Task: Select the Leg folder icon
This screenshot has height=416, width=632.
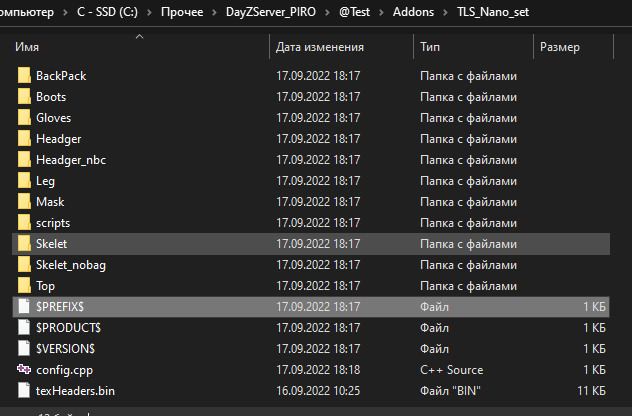Action: pyautogui.click(x=24, y=180)
